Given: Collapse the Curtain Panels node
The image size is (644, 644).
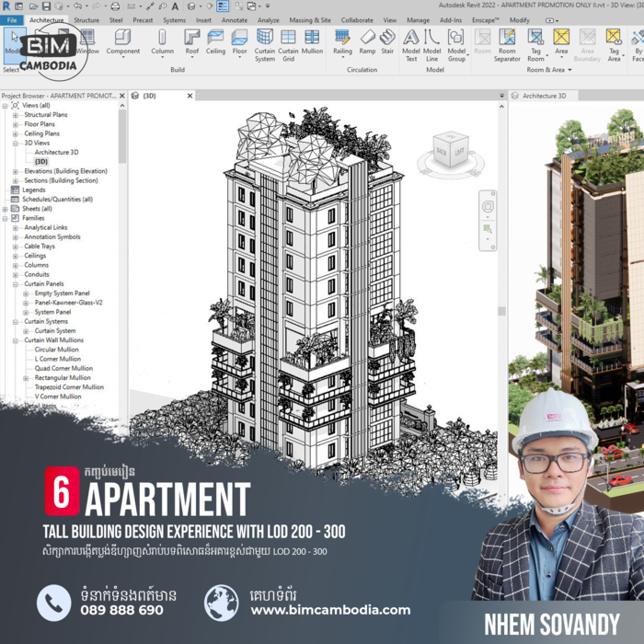Looking at the screenshot, I should pos(16,284).
